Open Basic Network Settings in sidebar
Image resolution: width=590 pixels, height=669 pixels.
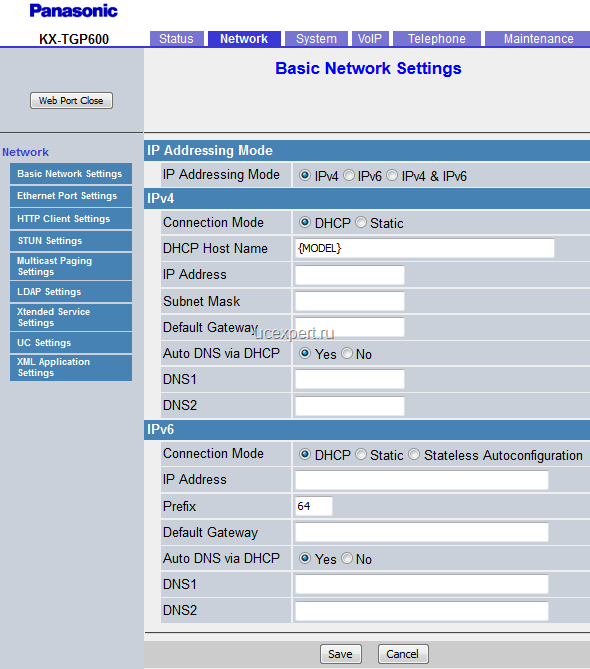[71, 174]
